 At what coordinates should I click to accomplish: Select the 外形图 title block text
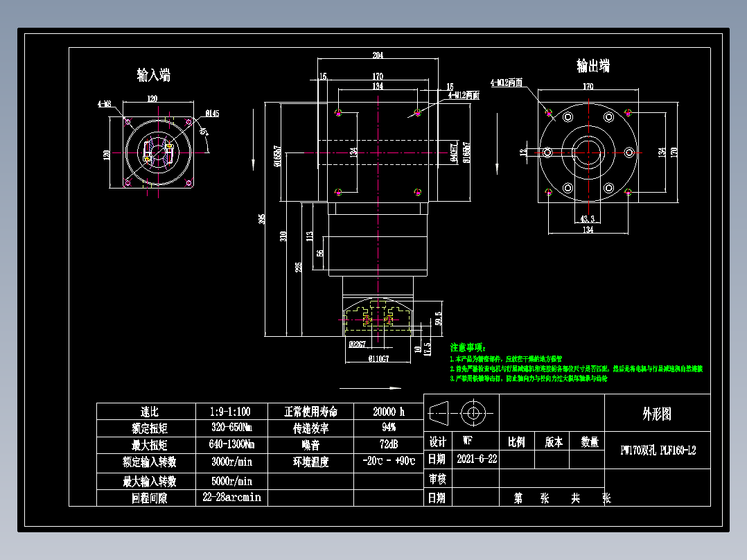658,414
